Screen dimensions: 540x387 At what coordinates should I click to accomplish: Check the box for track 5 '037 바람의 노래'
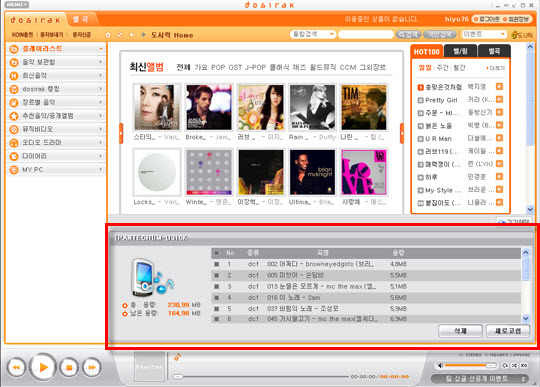pos(217,309)
